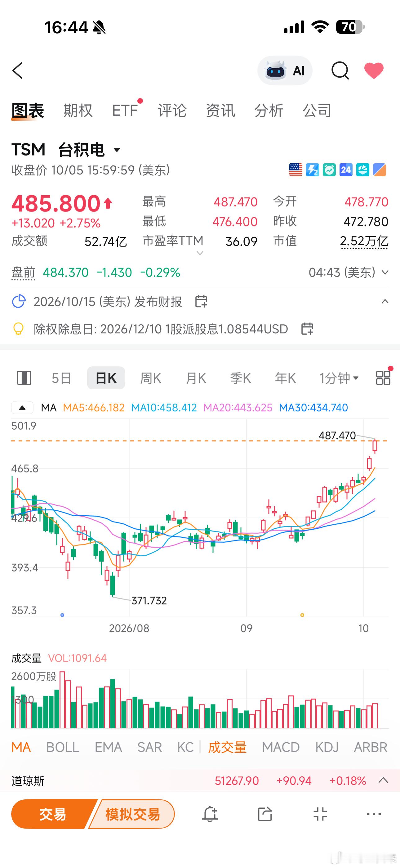Click the earnings pie-clock icon

[19, 301]
